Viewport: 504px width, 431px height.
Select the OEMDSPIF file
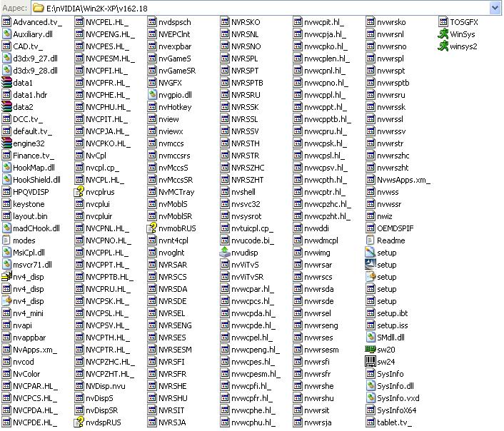pos(390,228)
